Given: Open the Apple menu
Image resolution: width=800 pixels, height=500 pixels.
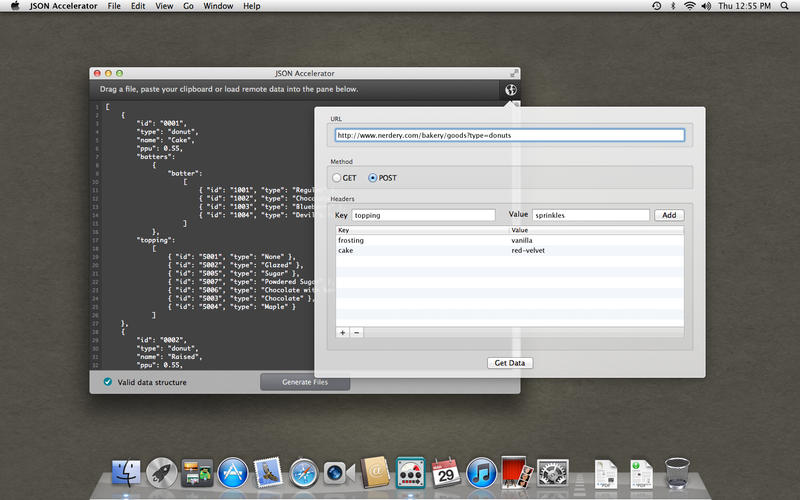Looking at the screenshot, I should [x=15, y=6].
